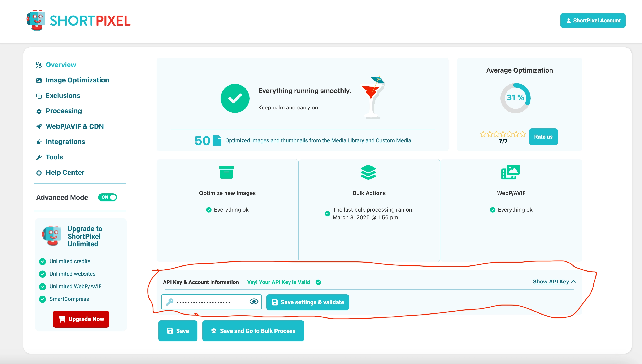Click the Optimize new Images archive box icon
The width and height of the screenshot is (642, 364).
[x=226, y=172]
